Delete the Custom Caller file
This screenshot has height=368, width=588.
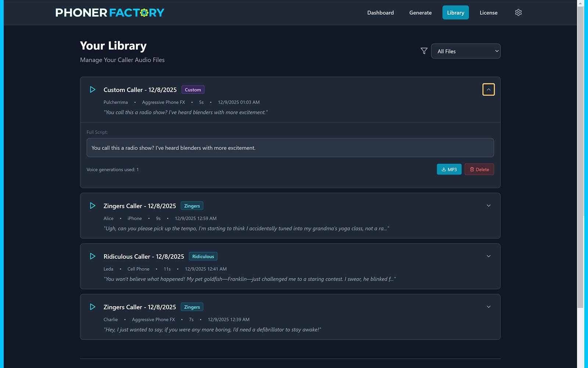(479, 169)
